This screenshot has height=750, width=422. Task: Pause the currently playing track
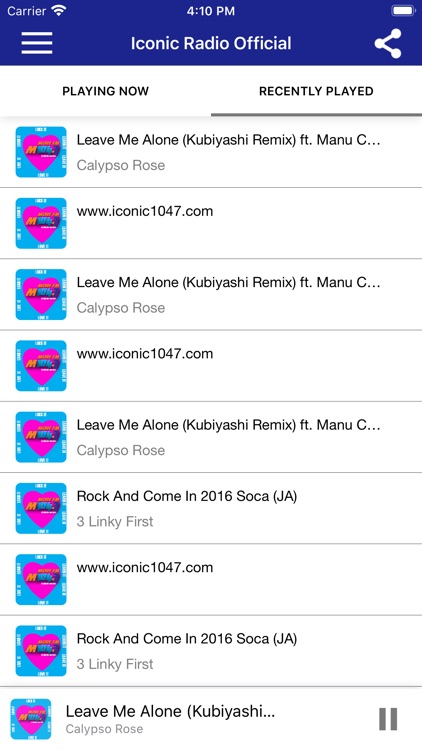pos(388,719)
